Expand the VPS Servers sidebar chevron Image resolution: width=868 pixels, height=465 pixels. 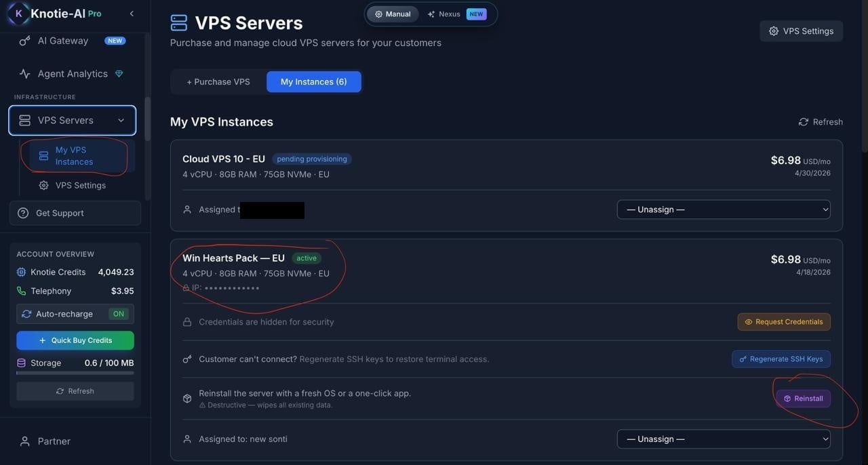click(x=121, y=121)
